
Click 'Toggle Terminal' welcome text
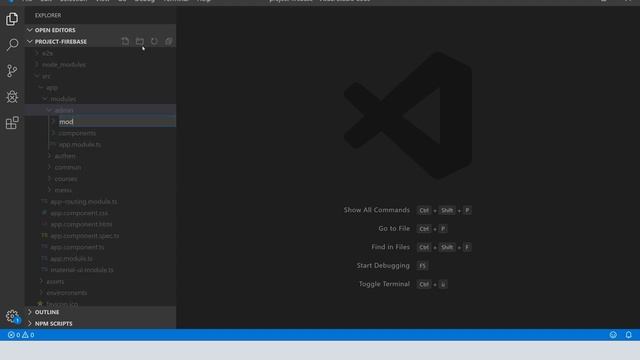click(x=384, y=284)
